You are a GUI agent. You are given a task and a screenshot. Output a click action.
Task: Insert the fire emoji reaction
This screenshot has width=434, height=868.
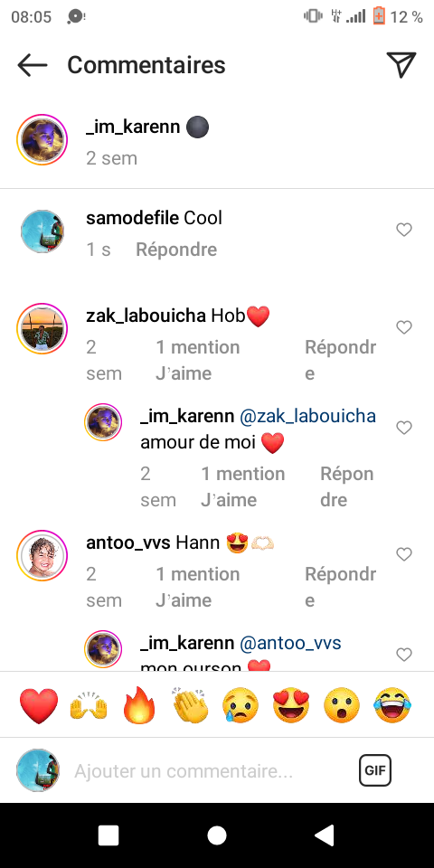[140, 705]
